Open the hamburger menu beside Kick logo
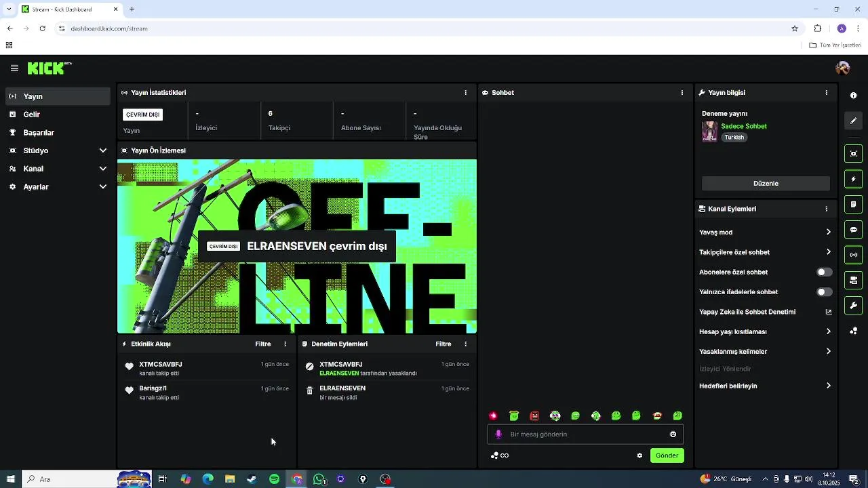 [x=14, y=68]
